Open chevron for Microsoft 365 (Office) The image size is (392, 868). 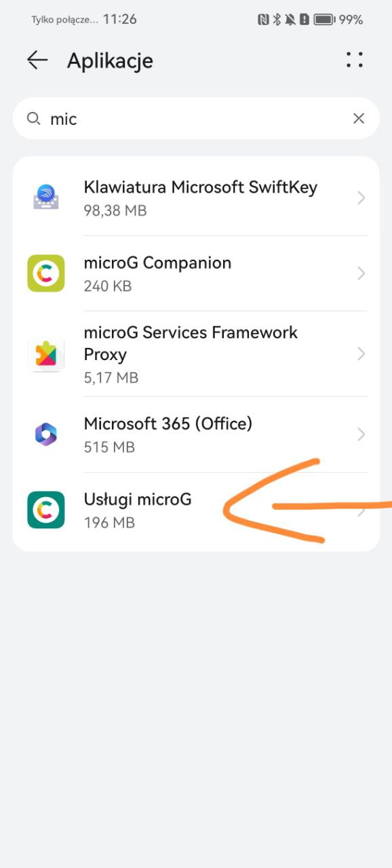361,434
